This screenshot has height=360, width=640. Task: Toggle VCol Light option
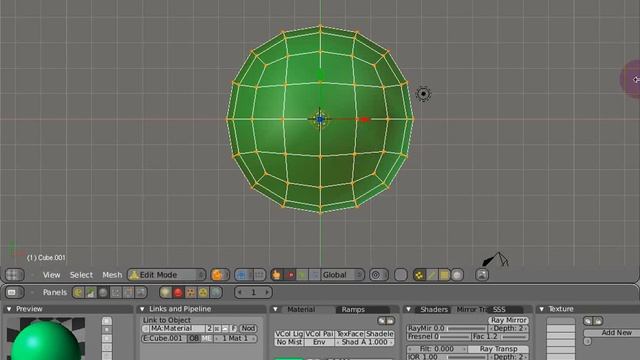pyautogui.click(x=289, y=334)
